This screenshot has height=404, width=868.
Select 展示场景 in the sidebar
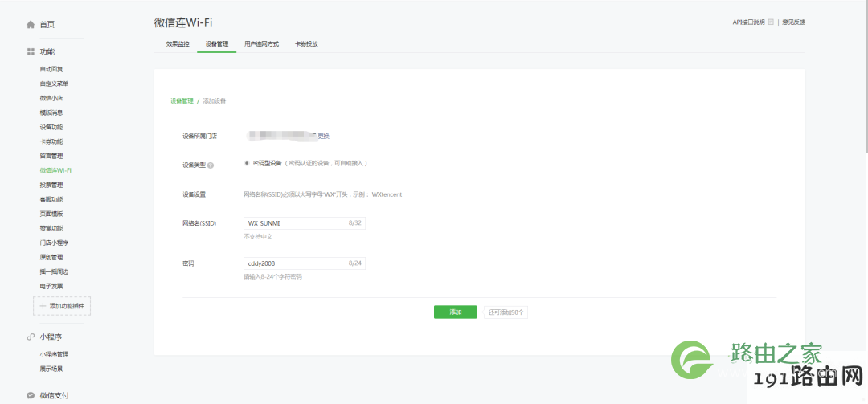[x=51, y=369]
